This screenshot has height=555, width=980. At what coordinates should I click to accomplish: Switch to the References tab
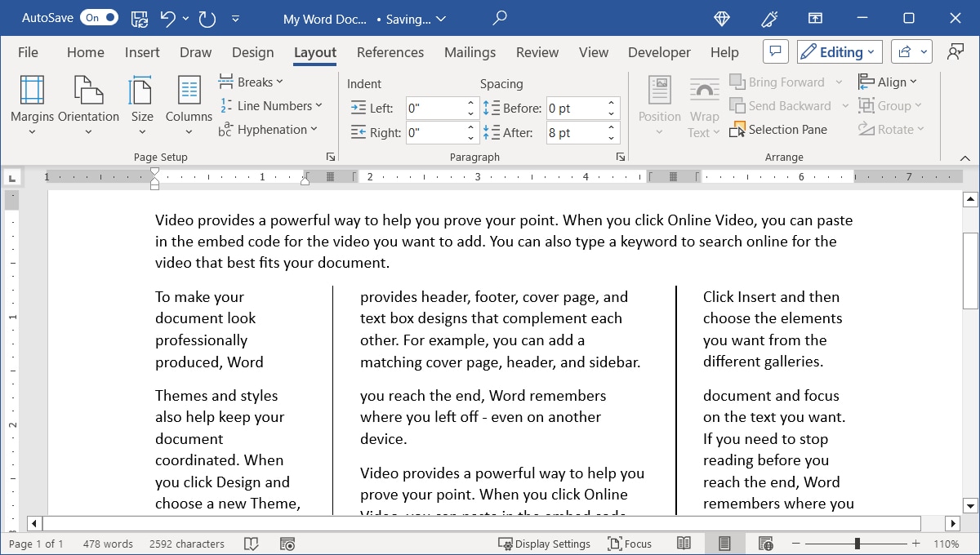(390, 51)
